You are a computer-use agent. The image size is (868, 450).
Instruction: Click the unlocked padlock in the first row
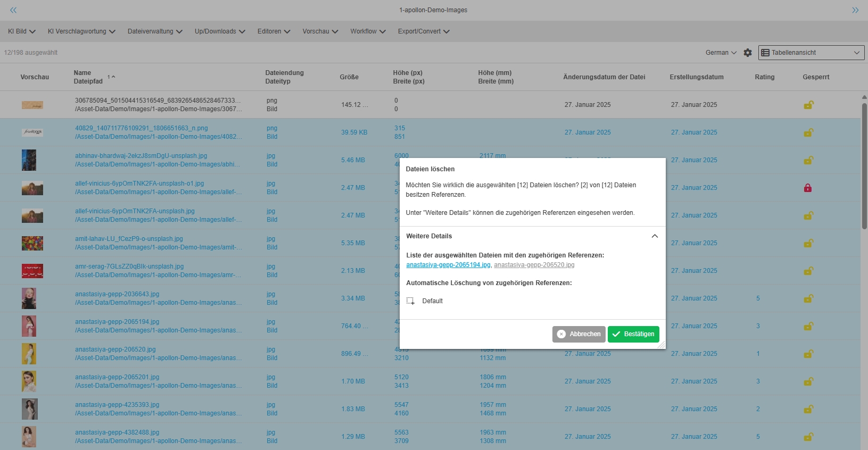tap(808, 105)
